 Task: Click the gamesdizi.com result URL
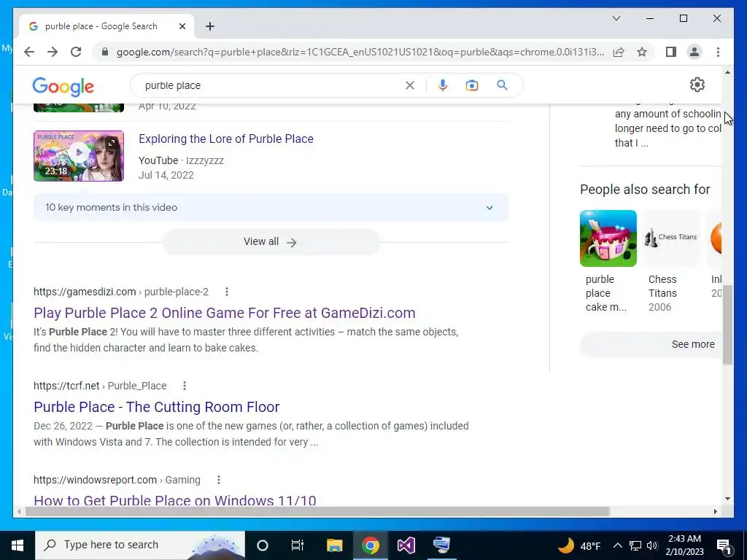click(x=121, y=292)
